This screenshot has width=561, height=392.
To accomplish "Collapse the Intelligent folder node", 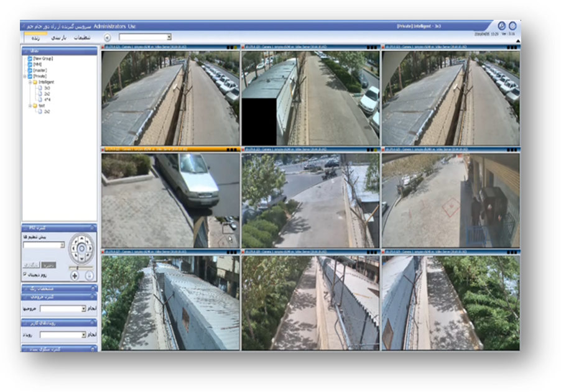I will pos(30,82).
